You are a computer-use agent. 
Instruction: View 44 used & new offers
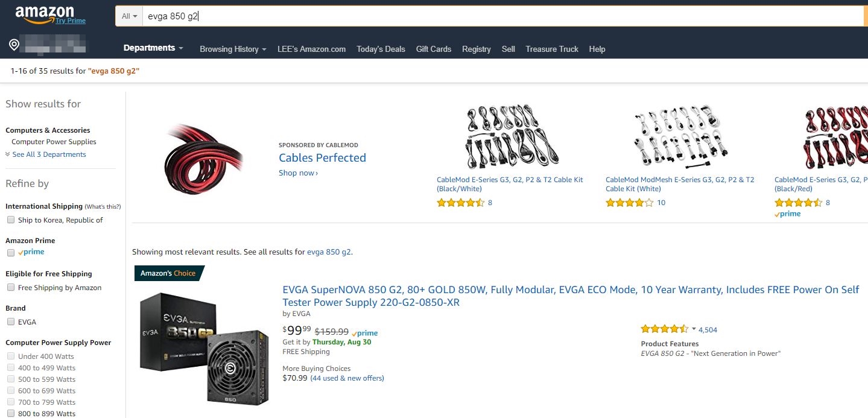347,378
